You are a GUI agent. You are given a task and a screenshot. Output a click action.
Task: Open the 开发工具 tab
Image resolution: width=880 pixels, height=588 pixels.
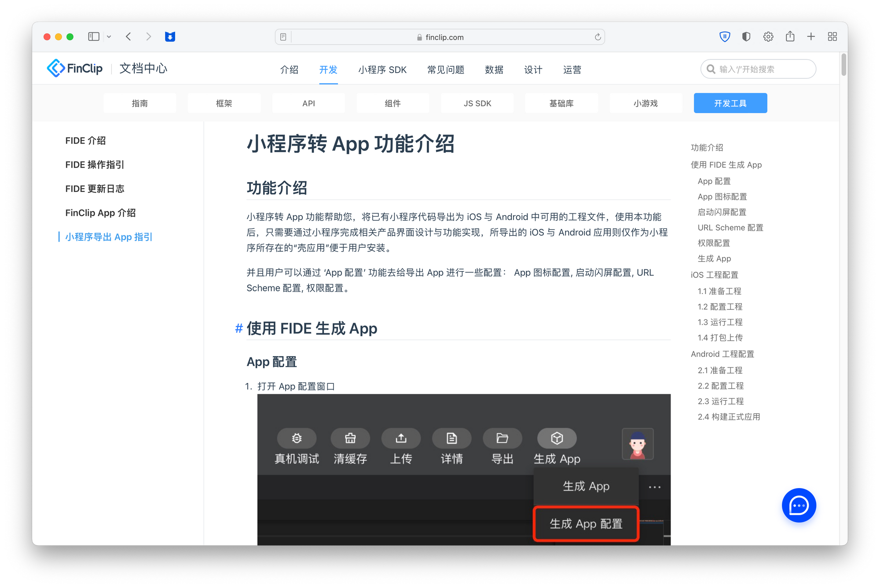pyautogui.click(x=730, y=103)
